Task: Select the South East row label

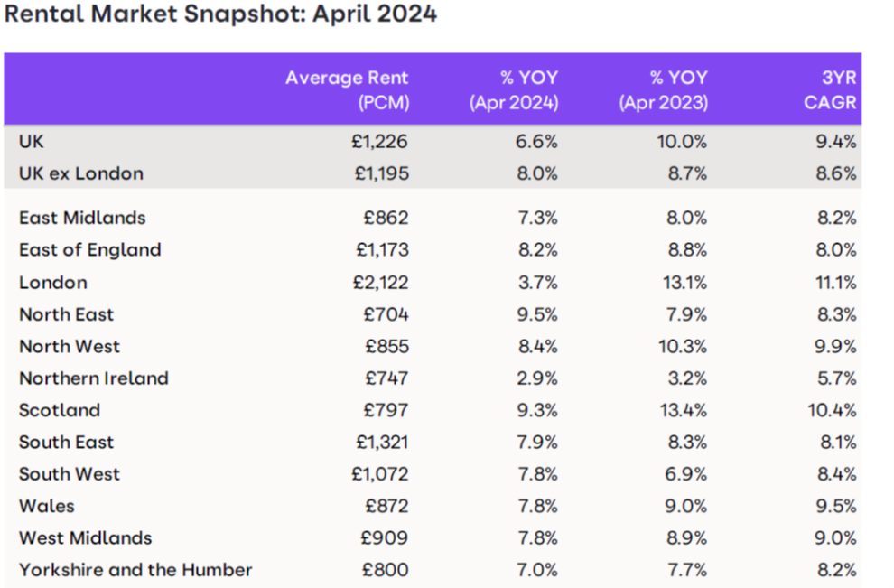Action: click(66, 442)
